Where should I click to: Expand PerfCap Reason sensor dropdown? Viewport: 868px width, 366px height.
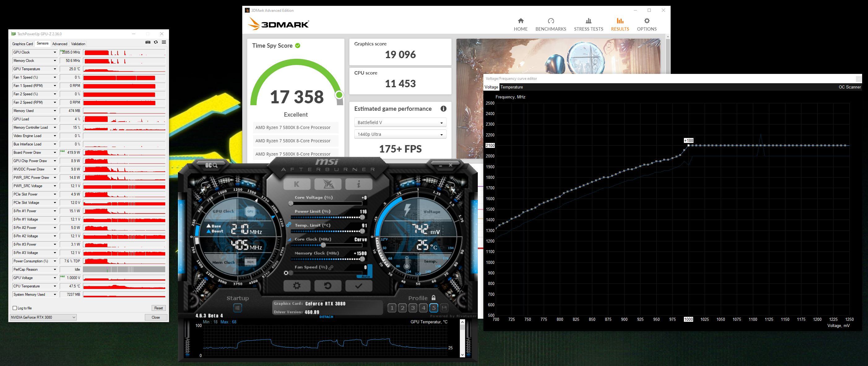55,269
